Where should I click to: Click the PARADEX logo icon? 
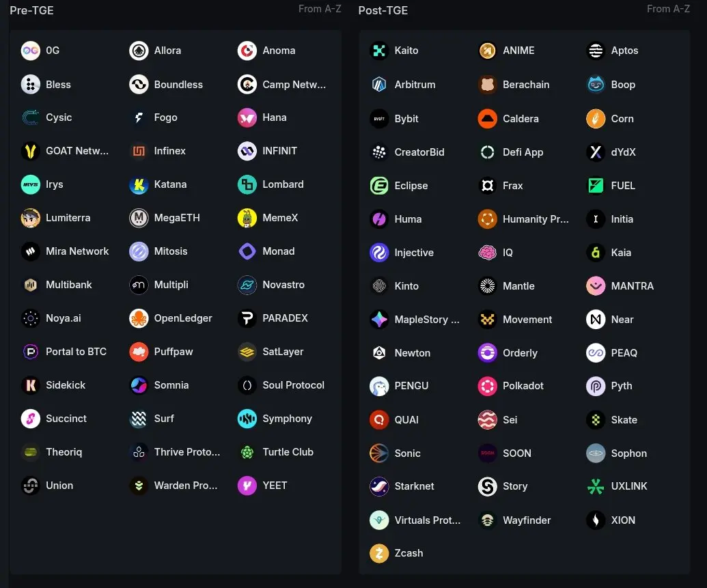(x=247, y=318)
